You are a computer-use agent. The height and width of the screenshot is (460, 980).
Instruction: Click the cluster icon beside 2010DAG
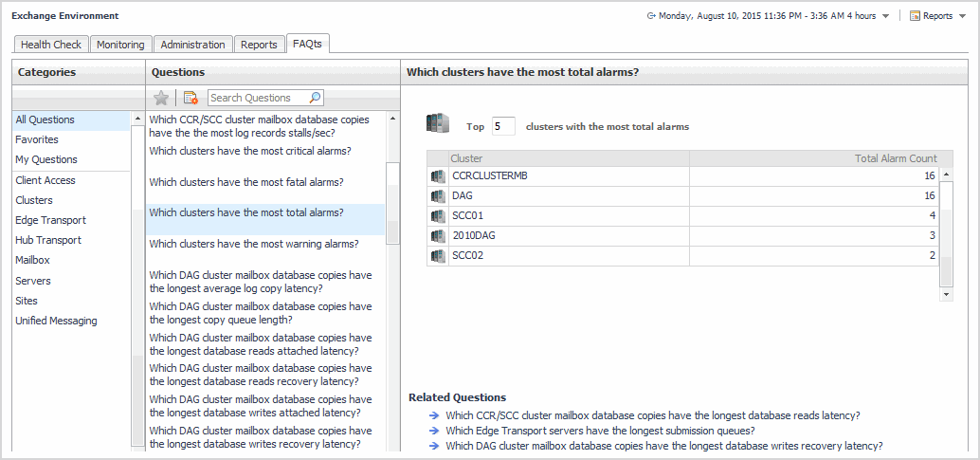(x=438, y=236)
